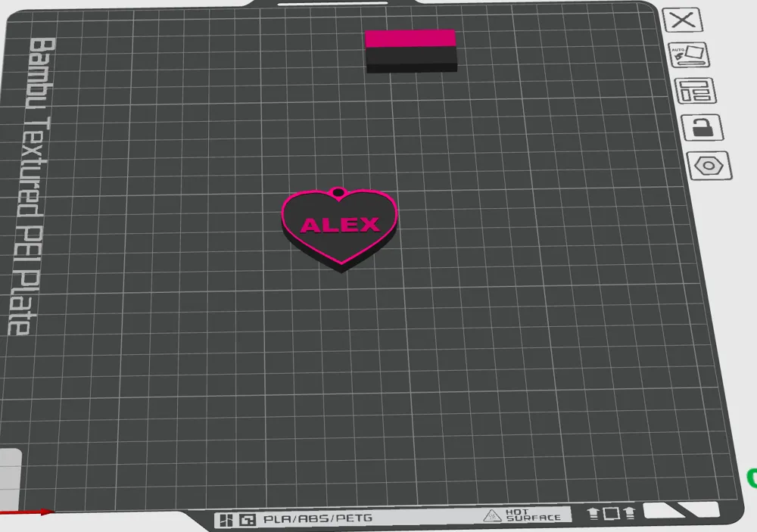Run auto orient on this plate
This screenshot has width=757, height=532.
point(689,55)
